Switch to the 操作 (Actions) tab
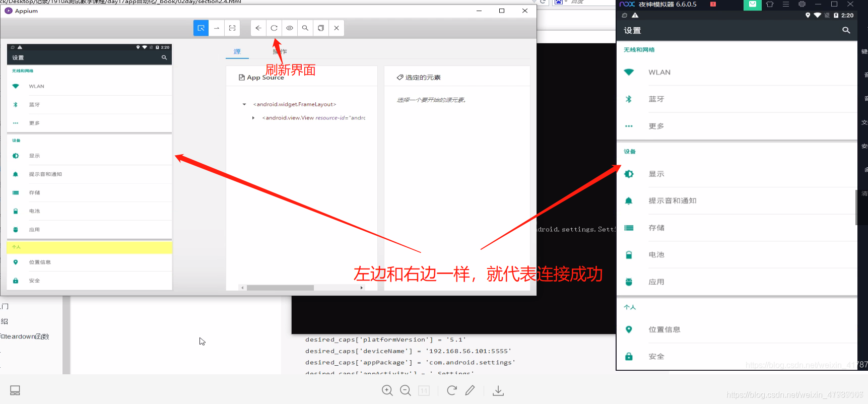Image resolution: width=868 pixels, height=404 pixels. pos(280,51)
